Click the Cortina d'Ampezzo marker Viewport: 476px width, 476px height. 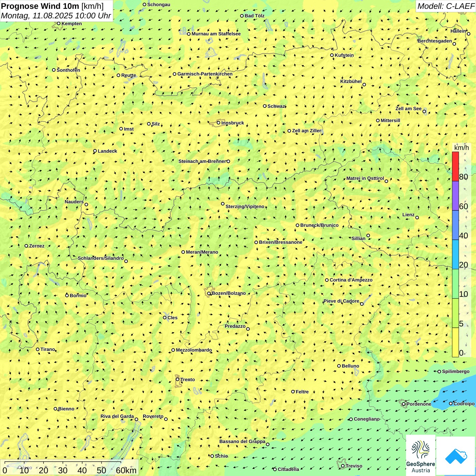pyautogui.click(x=327, y=280)
